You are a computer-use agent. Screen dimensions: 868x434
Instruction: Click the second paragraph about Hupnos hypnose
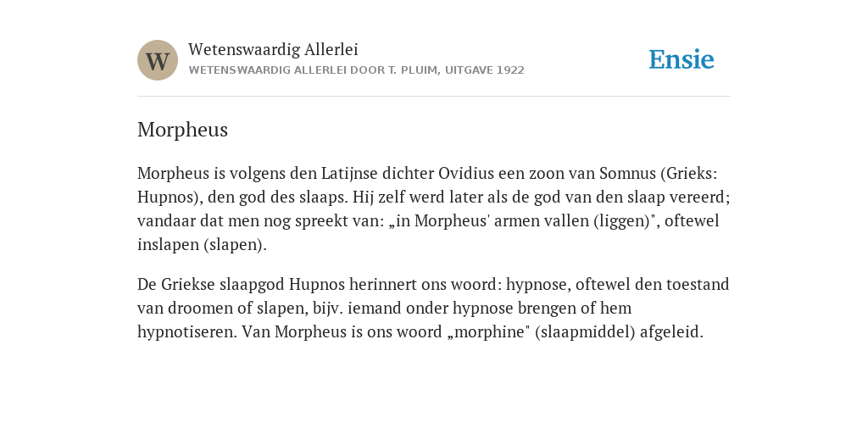[433, 308]
